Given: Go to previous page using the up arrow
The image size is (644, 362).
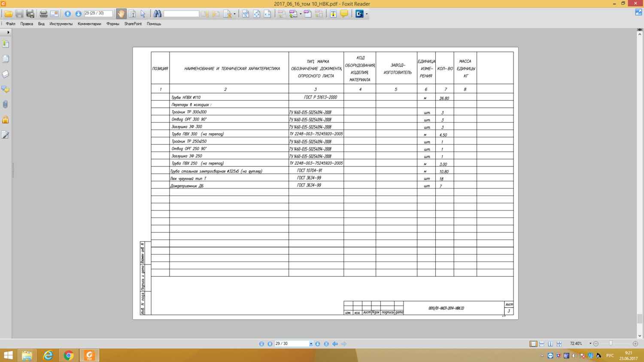Looking at the screenshot, I should pos(68,14).
